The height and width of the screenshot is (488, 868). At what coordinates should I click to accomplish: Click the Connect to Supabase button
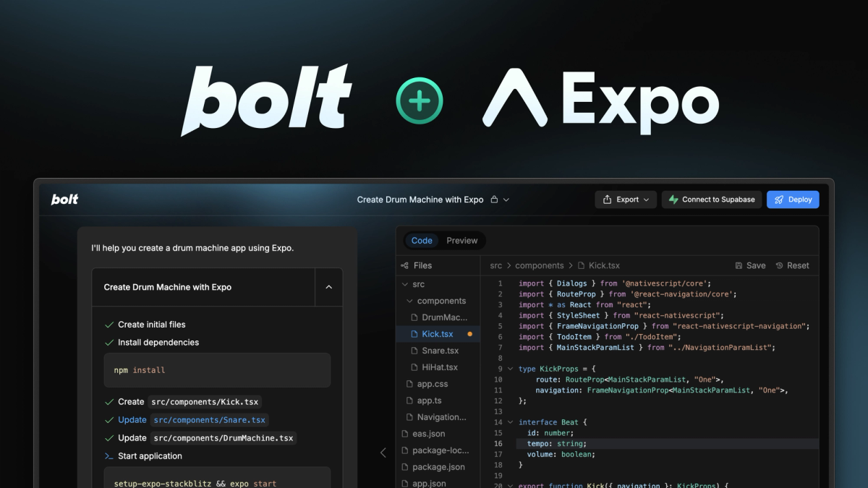711,200
